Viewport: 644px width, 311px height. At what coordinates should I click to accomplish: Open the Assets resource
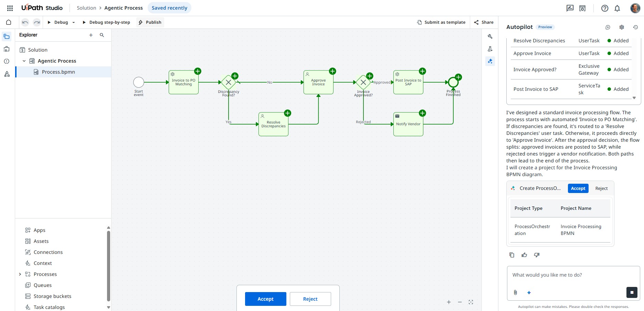41,241
